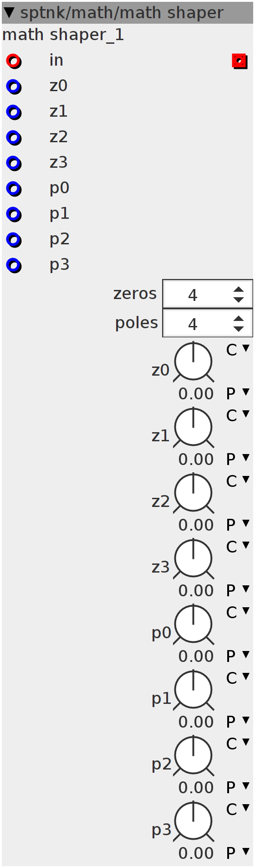
Task: Click the p3 dial knob
Action: 194,821
